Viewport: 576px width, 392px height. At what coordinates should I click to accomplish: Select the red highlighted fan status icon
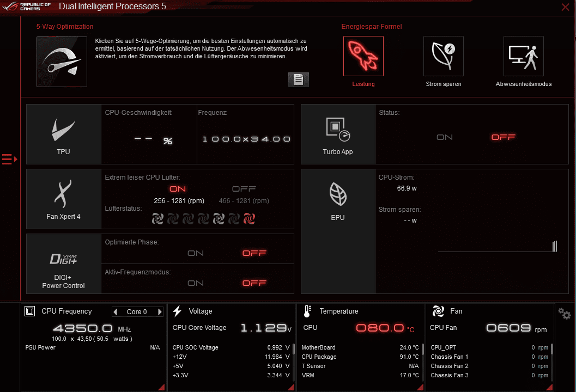(249, 219)
